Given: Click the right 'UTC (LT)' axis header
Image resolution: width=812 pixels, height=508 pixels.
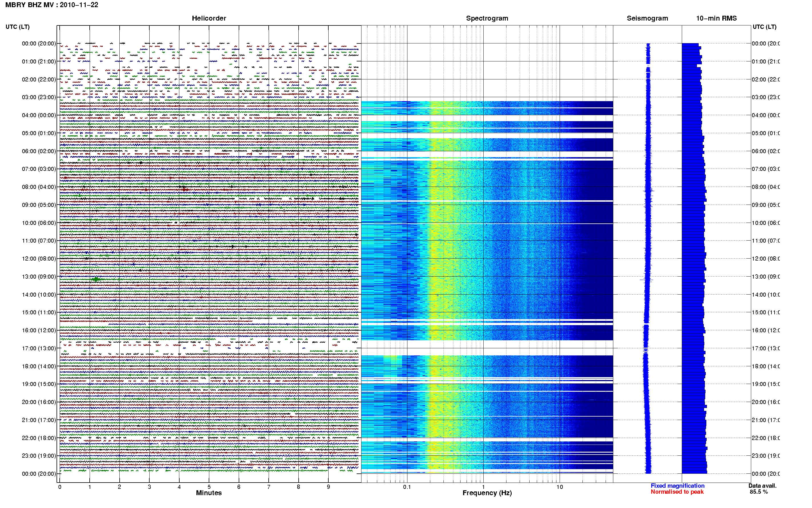Looking at the screenshot, I should point(764,27).
